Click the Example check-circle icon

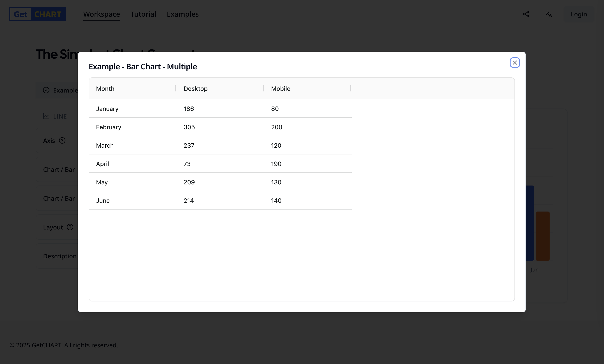click(x=46, y=90)
